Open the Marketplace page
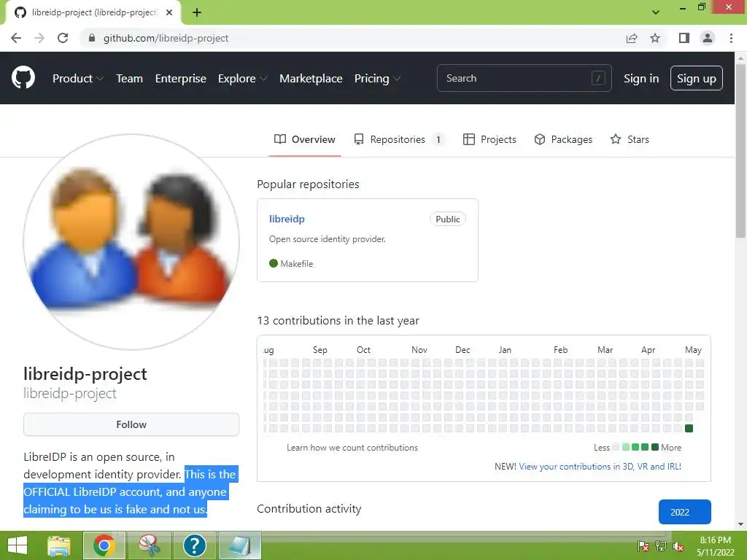Viewport: 747px width, 560px height. [x=311, y=79]
